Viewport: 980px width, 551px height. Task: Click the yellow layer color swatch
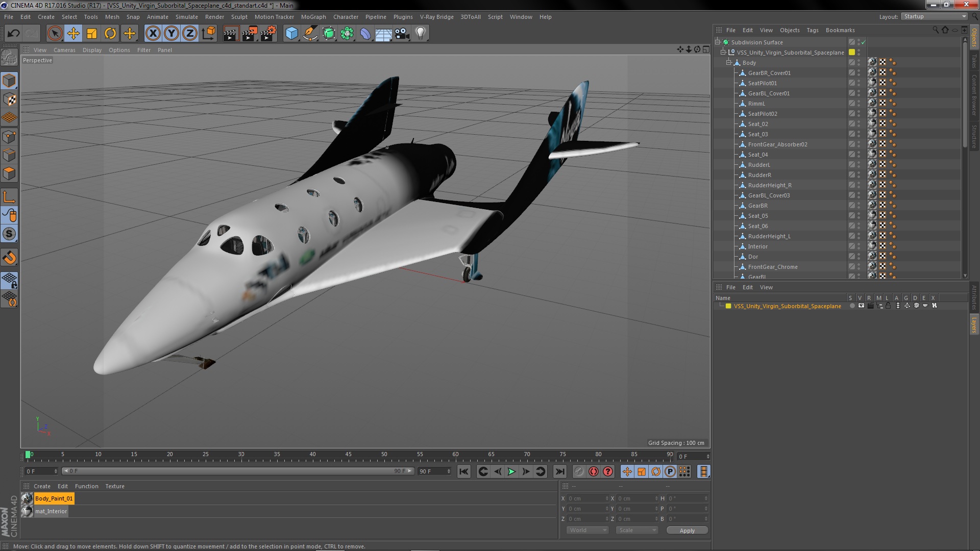pyautogui.click(x=728, y=306)
